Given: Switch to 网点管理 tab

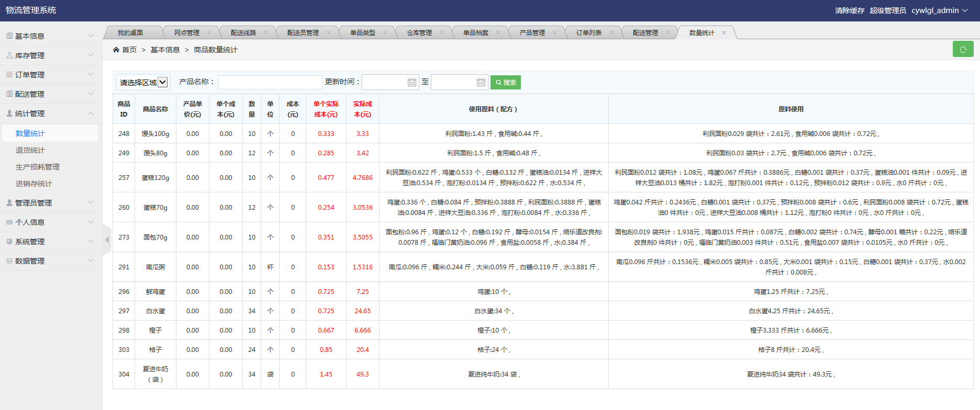Looking at the screenshot, I should 187,32.
